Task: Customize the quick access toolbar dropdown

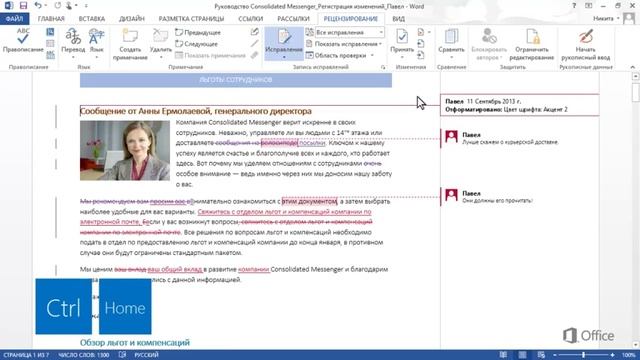Action: click(86, 6)
